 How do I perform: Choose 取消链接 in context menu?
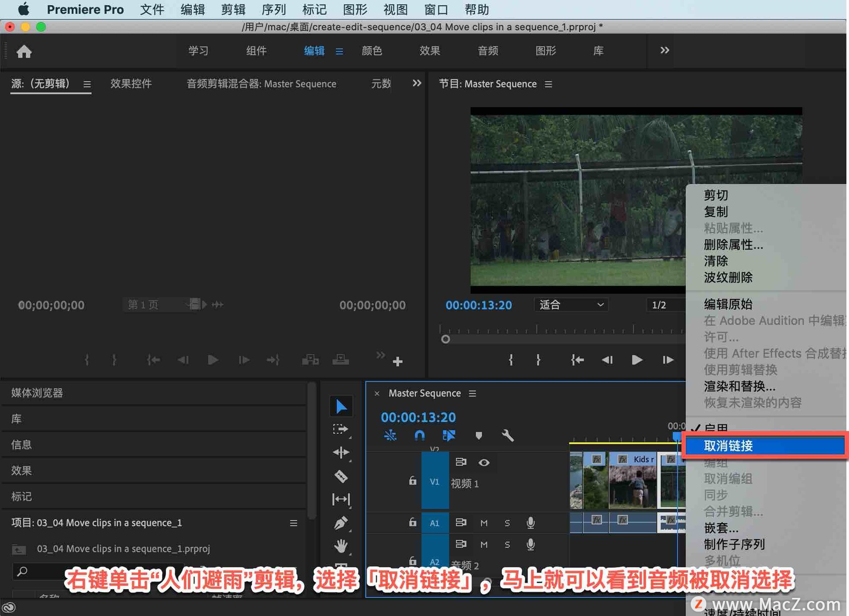[764, 446]
